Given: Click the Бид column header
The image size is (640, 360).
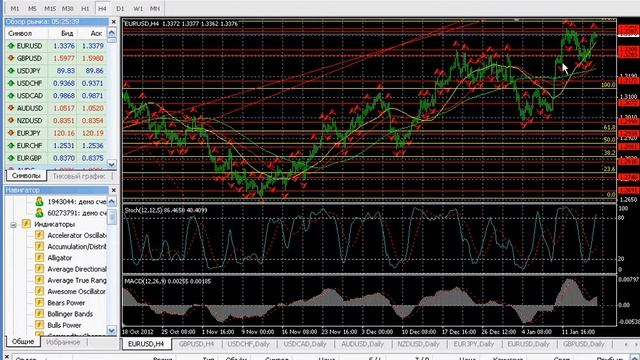Looking at the screenshot, I should 67,33.
